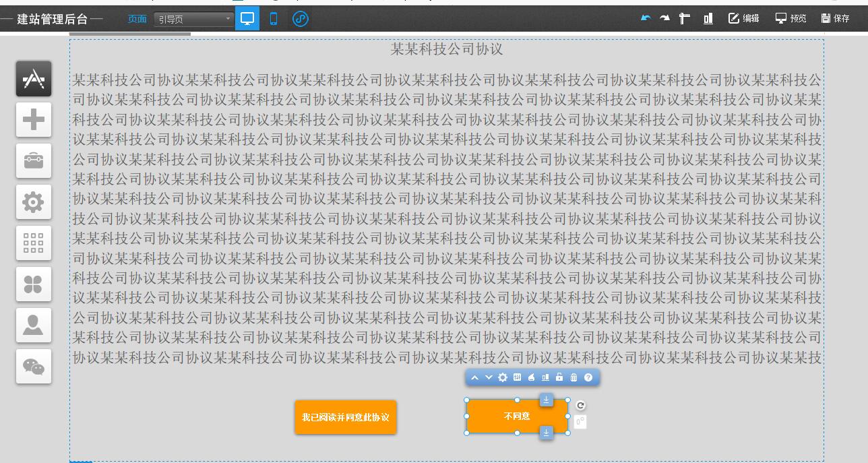The width and height of the screenshot is (868, 463).
Task: Open the 引导页 page dropdown
Action: [193, 20]
